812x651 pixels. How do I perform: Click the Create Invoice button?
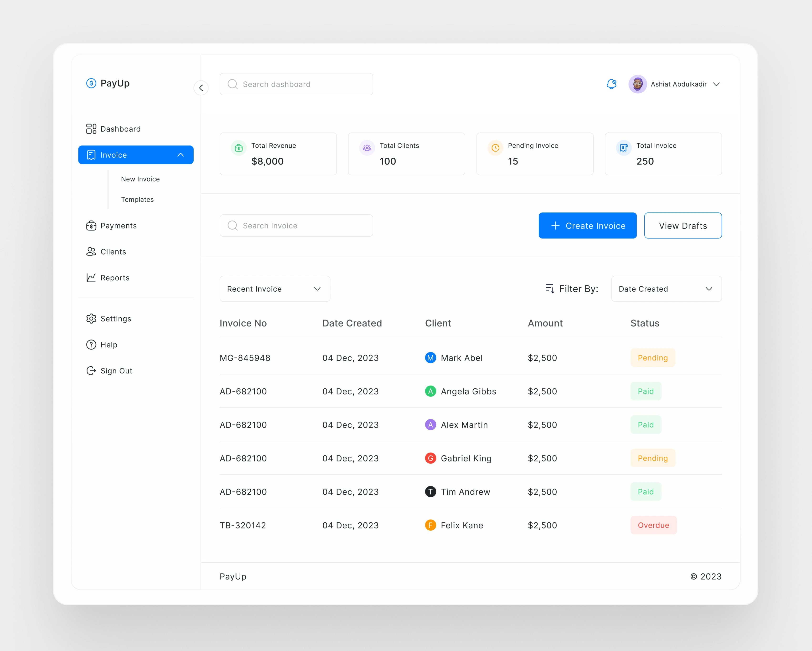coord(587,226)
